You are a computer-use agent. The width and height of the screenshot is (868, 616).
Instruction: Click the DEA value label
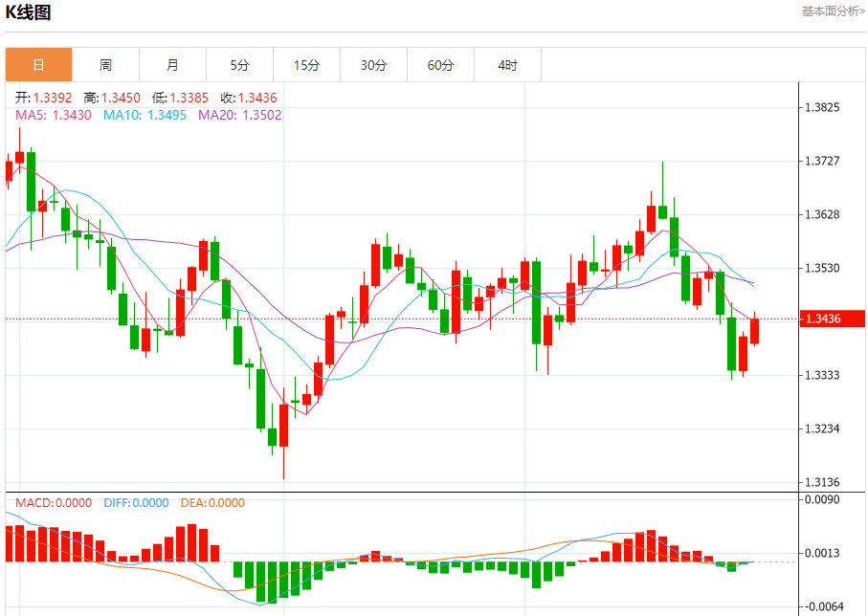[212, 503]
